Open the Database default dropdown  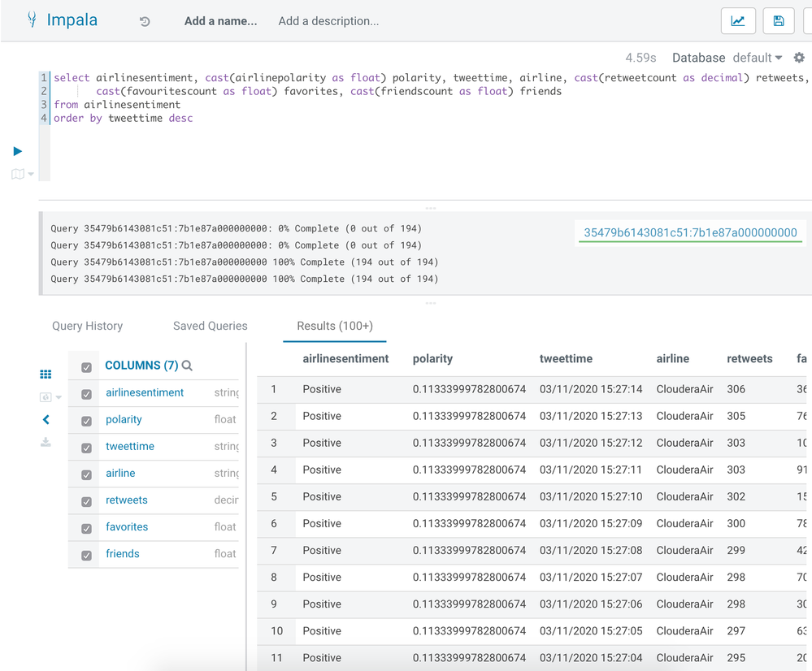point(757,58)
